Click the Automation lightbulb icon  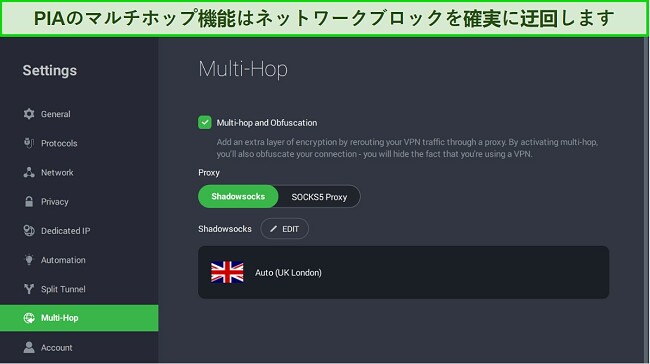pos(29,260)
